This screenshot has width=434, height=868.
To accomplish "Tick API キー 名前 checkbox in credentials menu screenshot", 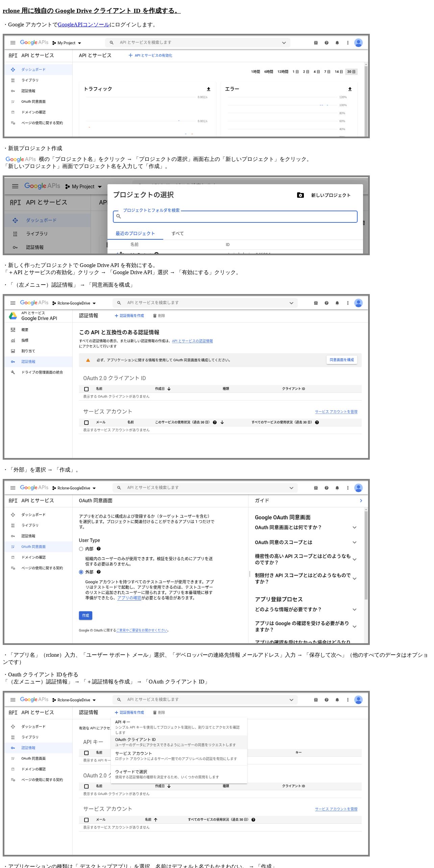I will click(x=87, y=753).
